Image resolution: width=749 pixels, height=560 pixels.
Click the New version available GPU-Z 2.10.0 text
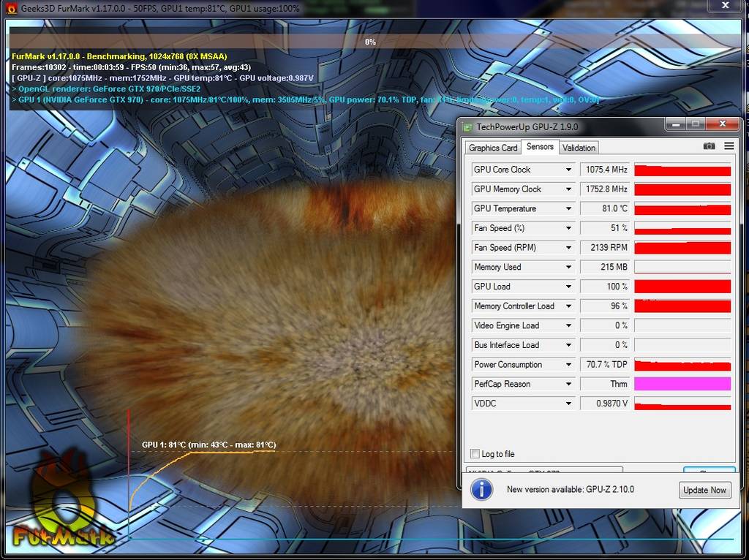(571, 489)
